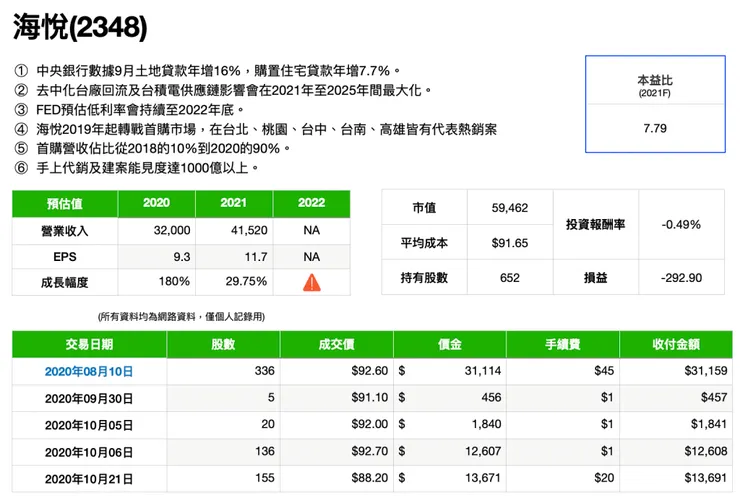Image resolution: width=740 pixels, height=501 pixels.
Task: Click the 市值 label cell
Action: tap(424, 208)
